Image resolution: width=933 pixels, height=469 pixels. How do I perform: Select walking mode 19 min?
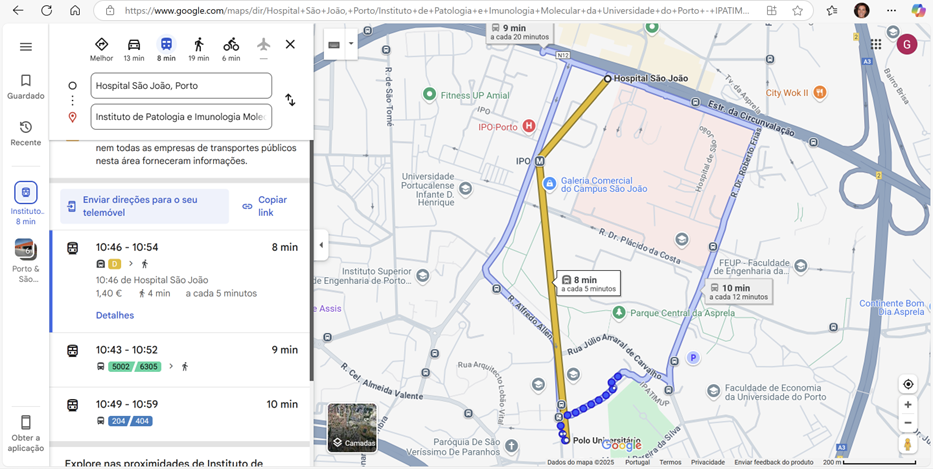pyautogui.click(x=199, y=49)
